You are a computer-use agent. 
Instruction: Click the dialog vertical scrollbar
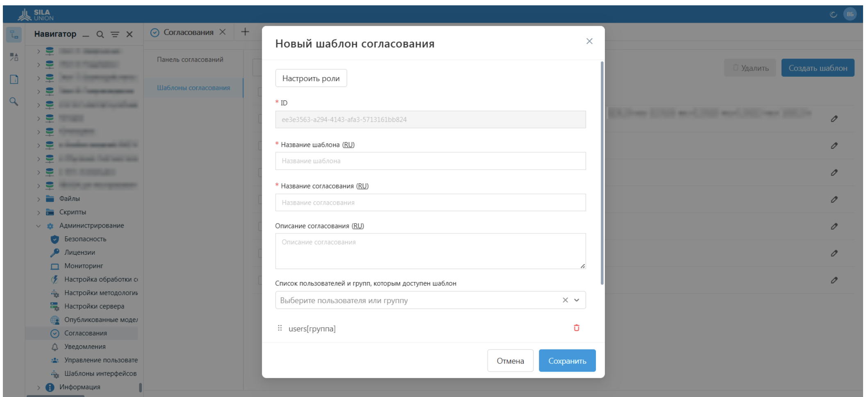click(x=602, y=172)
